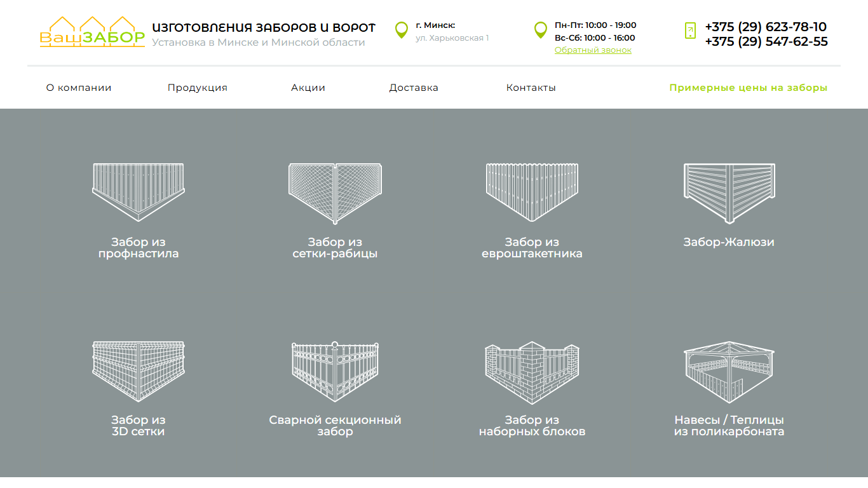Open the Акции menu item
Image resolution: width=868 pixels, height=488 pixels.
point(308,88)
